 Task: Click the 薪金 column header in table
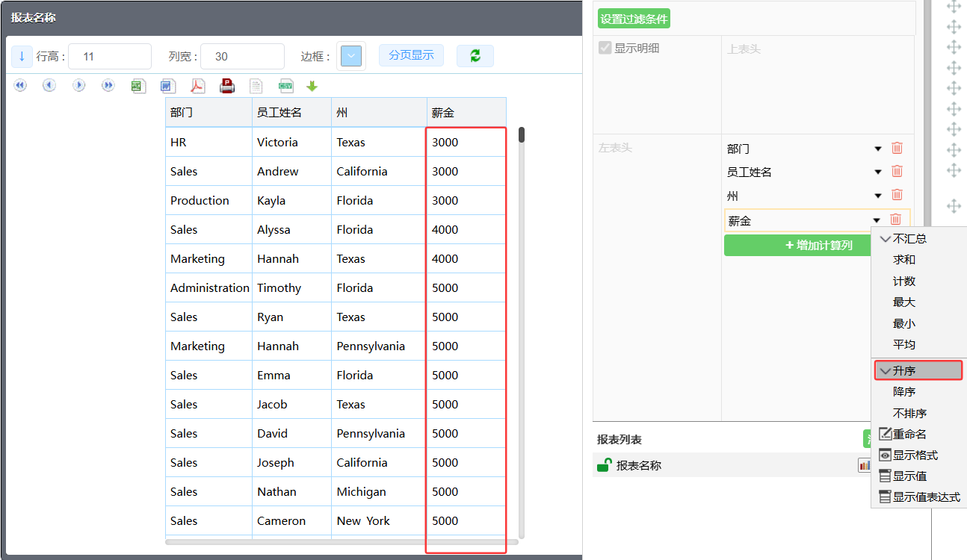(x=466, y=113)
